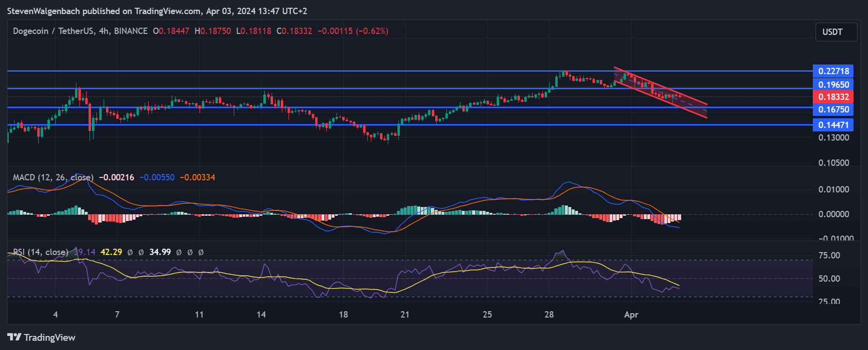Click the date axis label 7

point(117,315)
